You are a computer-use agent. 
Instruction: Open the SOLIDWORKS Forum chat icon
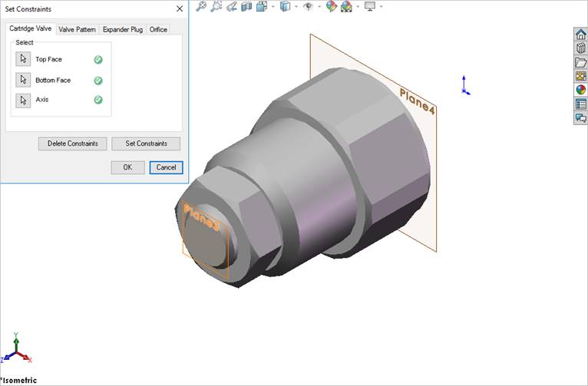[581, 117]
